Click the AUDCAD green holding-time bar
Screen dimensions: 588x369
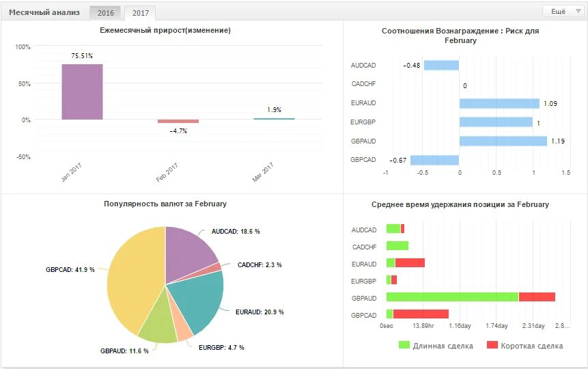[393, 229]
